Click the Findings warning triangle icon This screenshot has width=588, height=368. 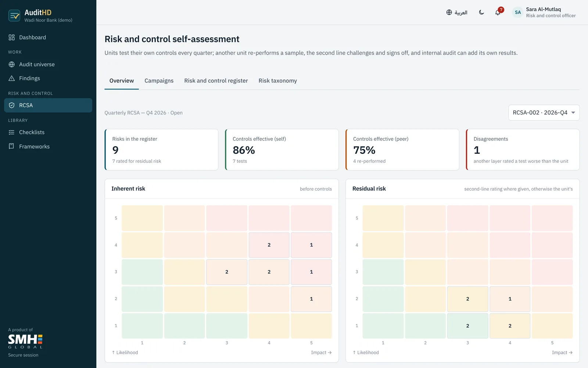tap(12, 78)
